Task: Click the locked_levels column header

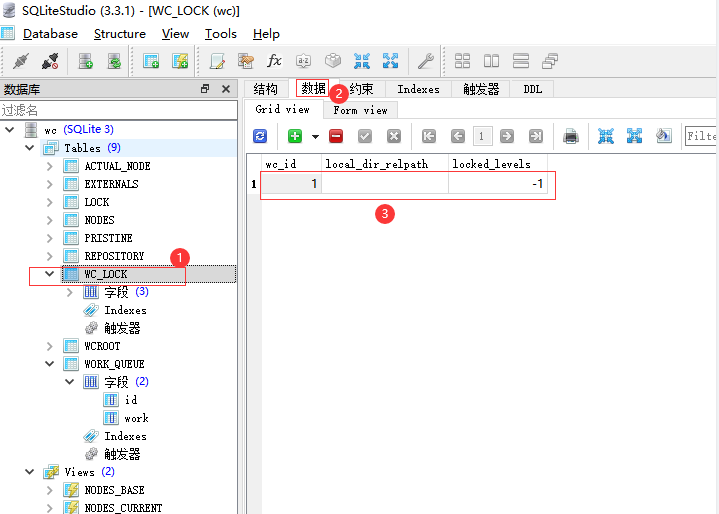Action: 491,163
